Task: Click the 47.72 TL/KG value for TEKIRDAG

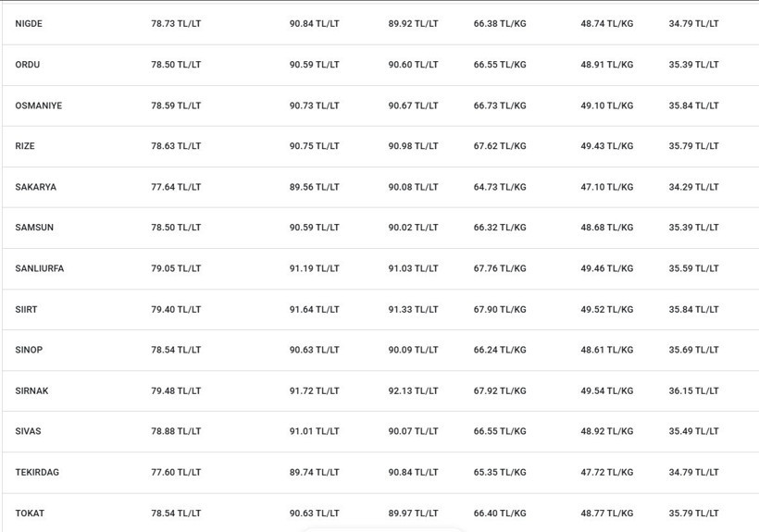Action: click(x=607, y=472)
